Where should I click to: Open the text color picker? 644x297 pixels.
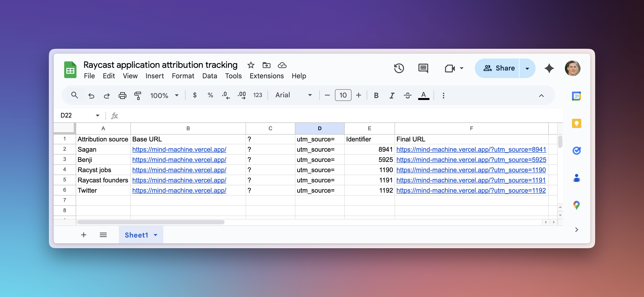(423, 95)
